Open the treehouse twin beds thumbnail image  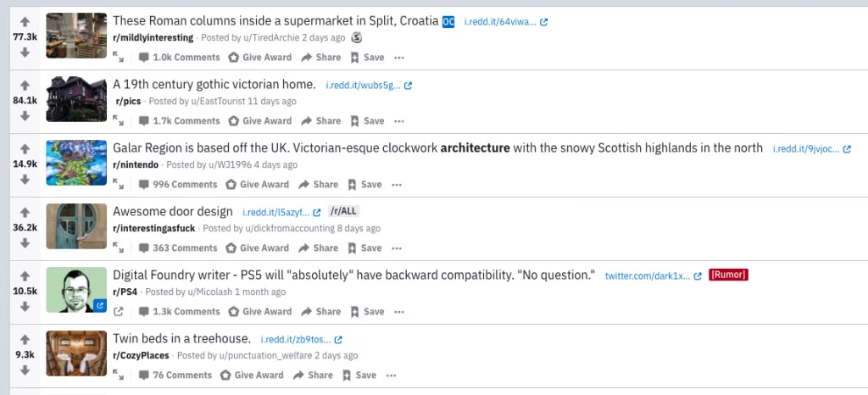click(x=76, y=353)
